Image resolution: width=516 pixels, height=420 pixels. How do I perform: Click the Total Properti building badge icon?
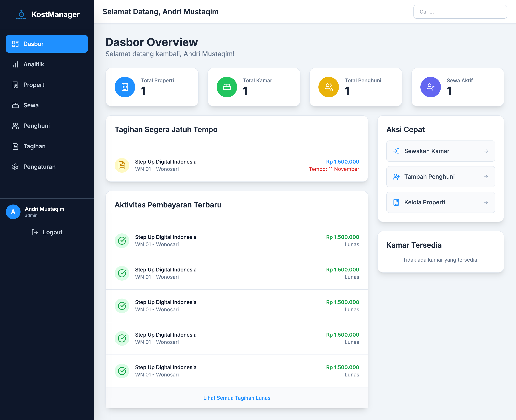(x=125, y=87)
